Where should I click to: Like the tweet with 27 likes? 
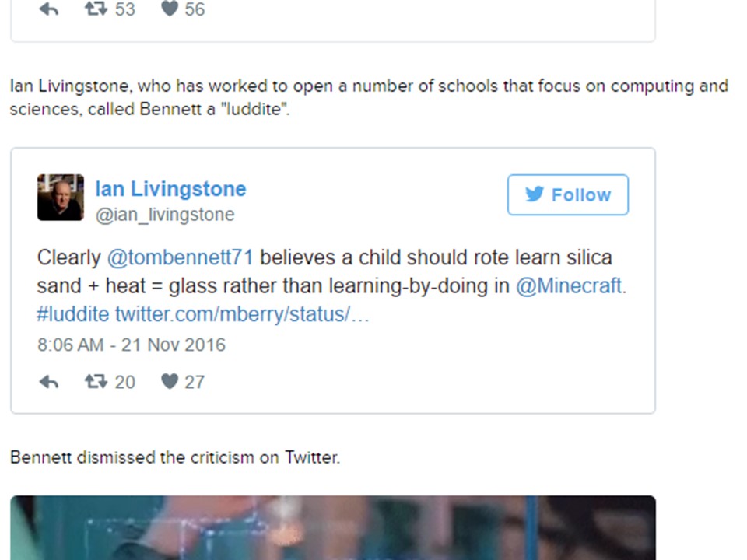170,381
